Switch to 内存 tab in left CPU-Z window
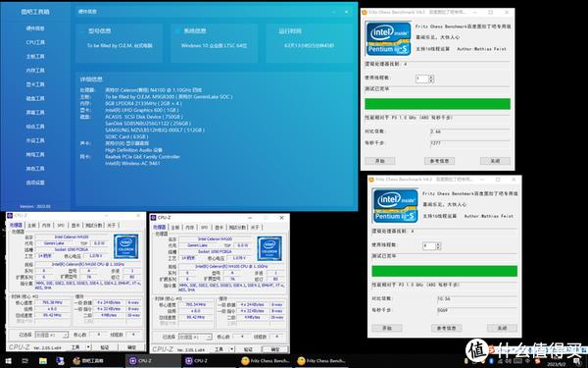The image size is (588, 368). (46, 226)
